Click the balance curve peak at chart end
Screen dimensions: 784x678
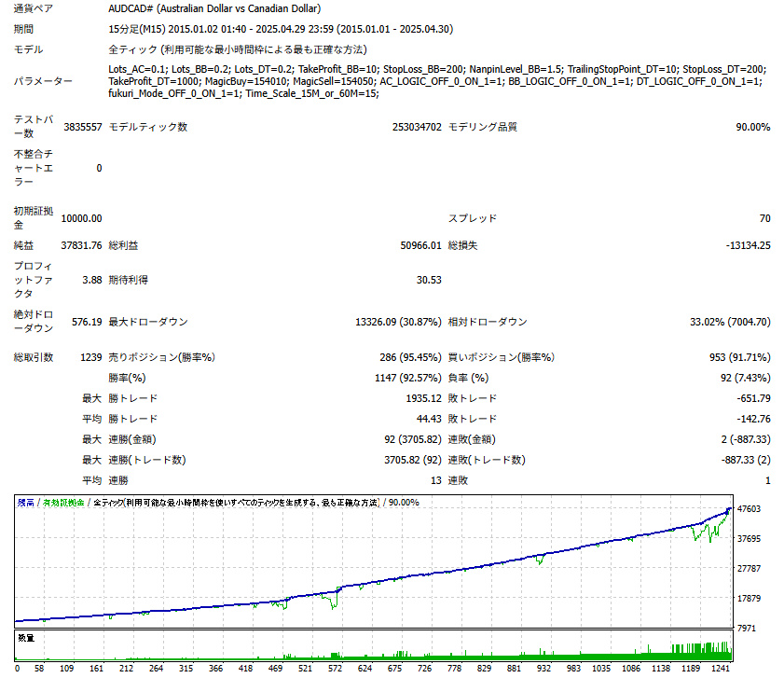730,509
